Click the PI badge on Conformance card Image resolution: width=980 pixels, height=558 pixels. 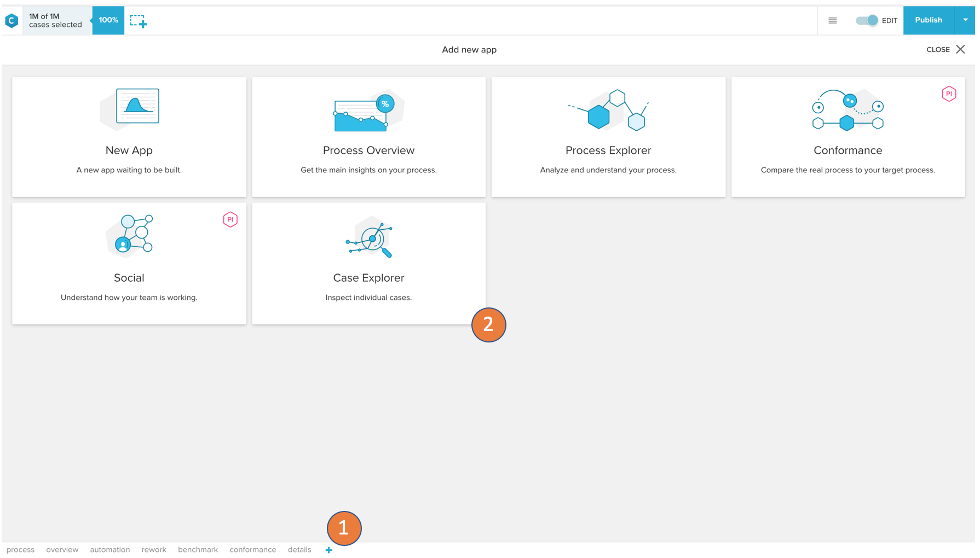click(948, 94)
